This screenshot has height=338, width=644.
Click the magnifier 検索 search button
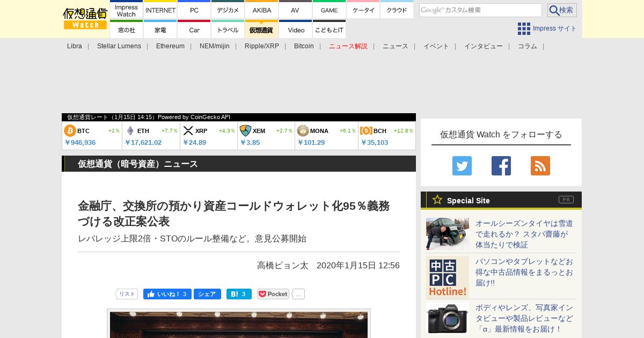562,10
